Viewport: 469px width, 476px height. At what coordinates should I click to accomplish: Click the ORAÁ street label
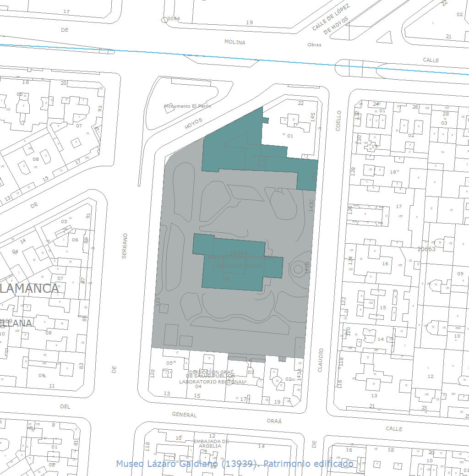point(274,421)
